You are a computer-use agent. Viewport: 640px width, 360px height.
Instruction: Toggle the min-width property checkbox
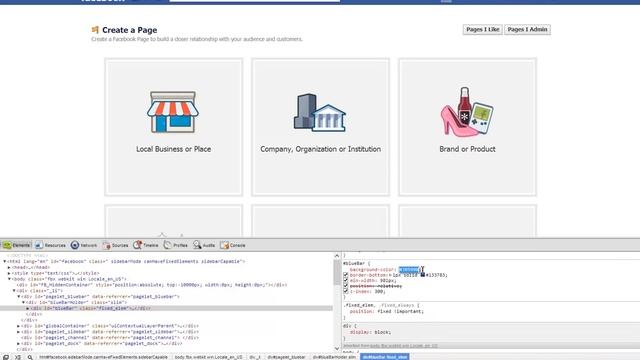click(346, 280)
